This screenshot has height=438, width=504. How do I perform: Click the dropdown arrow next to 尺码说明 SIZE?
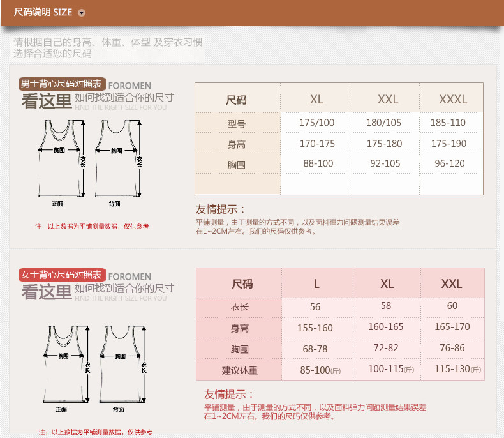pos(82,13)
